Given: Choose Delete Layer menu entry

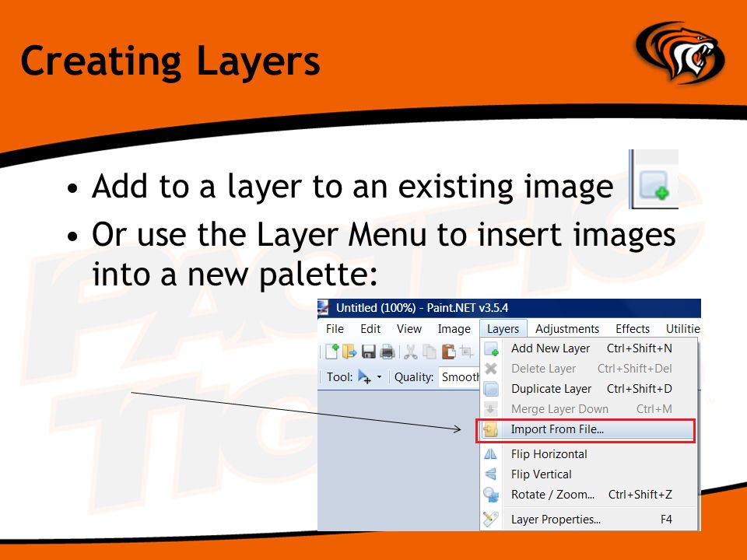Looking at the screenshot, I should [589, 369].
